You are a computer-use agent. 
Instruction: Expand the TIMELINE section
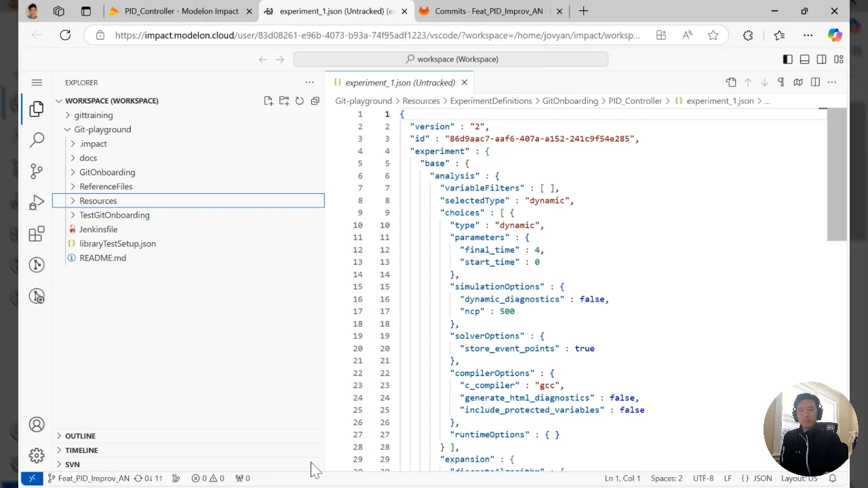(x=81, y=450)
